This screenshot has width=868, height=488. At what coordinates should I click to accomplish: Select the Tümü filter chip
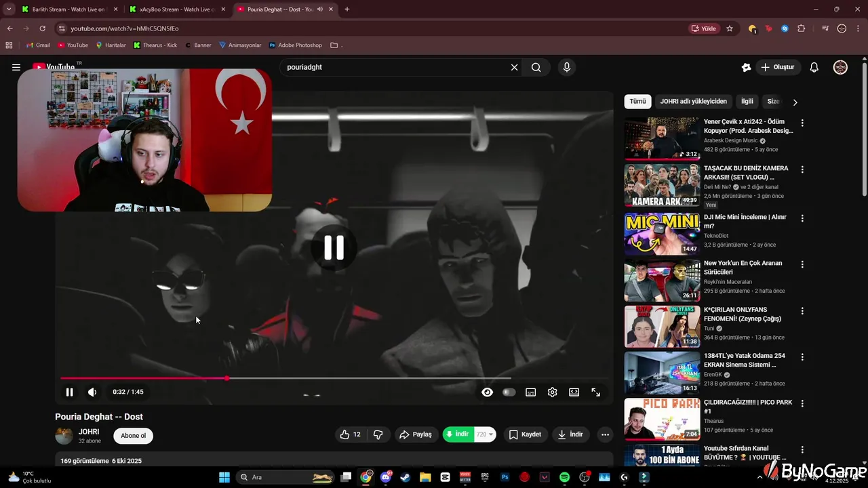point(637,102)
